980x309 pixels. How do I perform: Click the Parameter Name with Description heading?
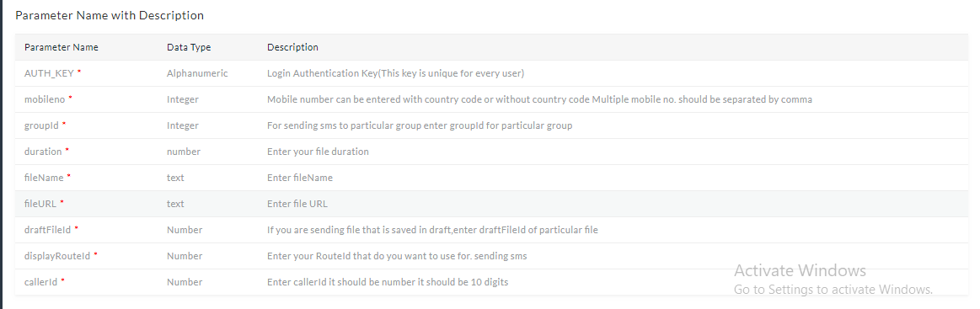[x=110, y=16]
